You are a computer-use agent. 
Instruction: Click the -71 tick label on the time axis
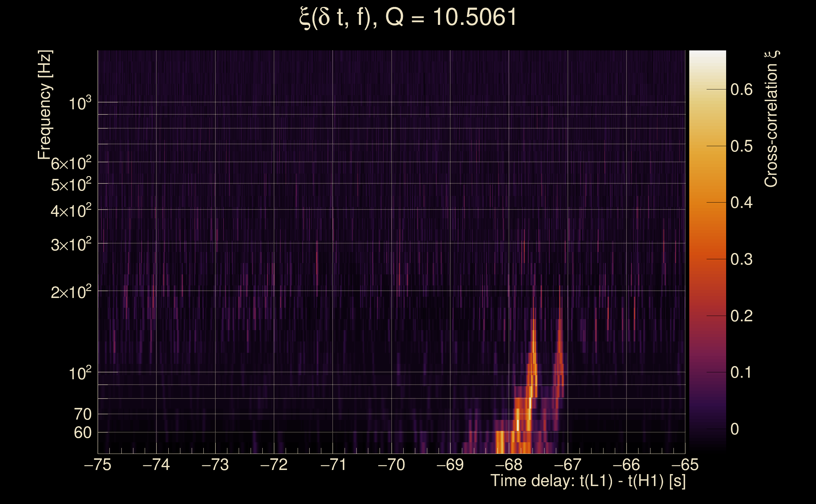(333, 465)
